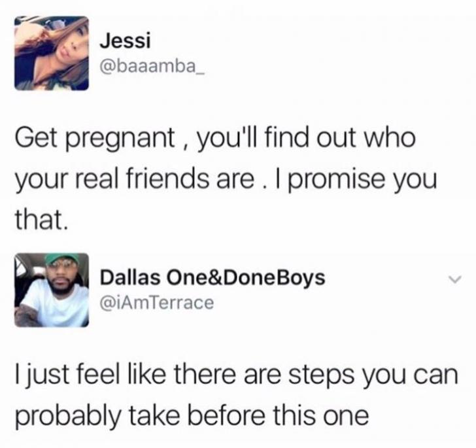Select the line "I just feel like there"
Image resolution: width=476 pixels, height=448 pixels.
(236, 376)
